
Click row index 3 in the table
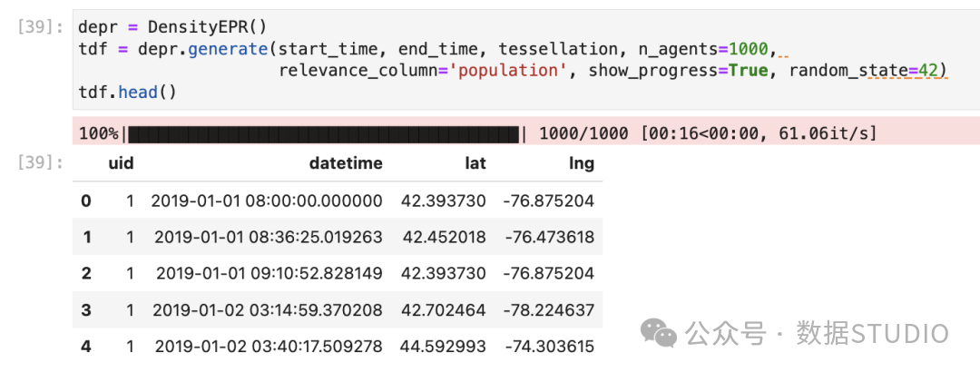coord(85,309)
